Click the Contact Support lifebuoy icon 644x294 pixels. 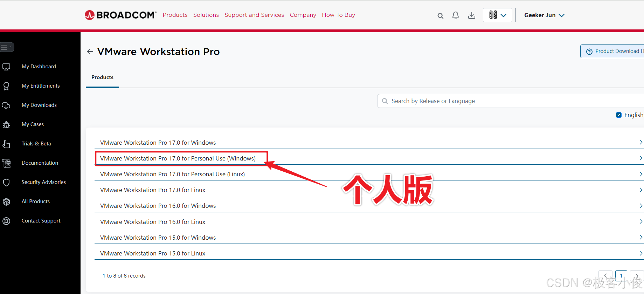point(6,221)
